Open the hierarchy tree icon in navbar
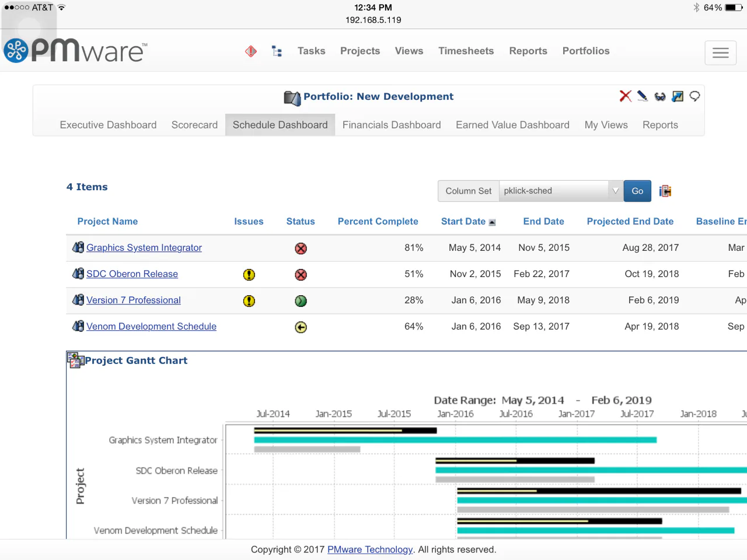 coord(277,51)
